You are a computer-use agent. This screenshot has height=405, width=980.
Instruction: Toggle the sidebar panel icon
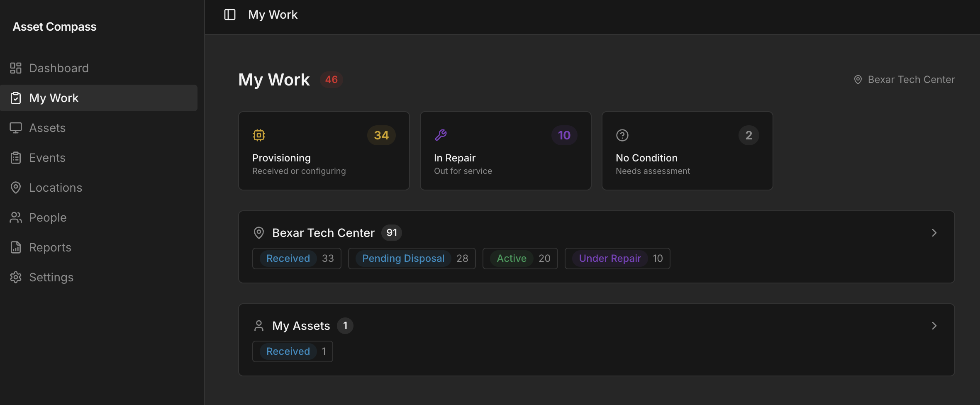point(230,15)
